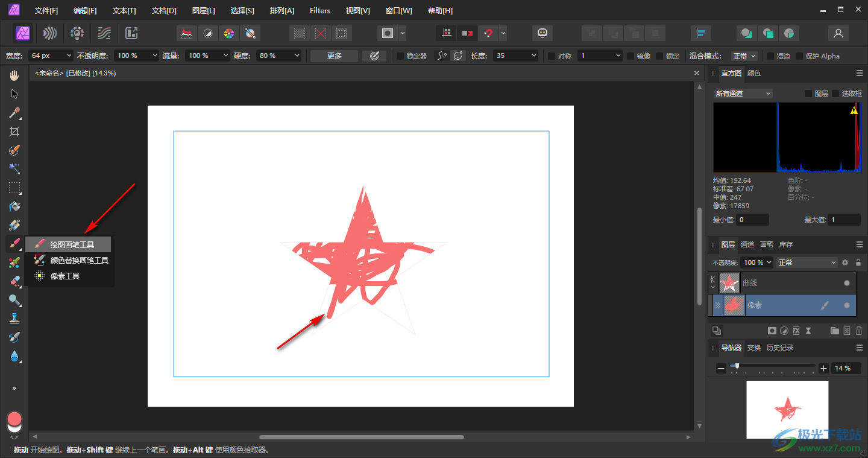Click the navigator zoom-out minus button
868x458 pixels.
point(722,368)
